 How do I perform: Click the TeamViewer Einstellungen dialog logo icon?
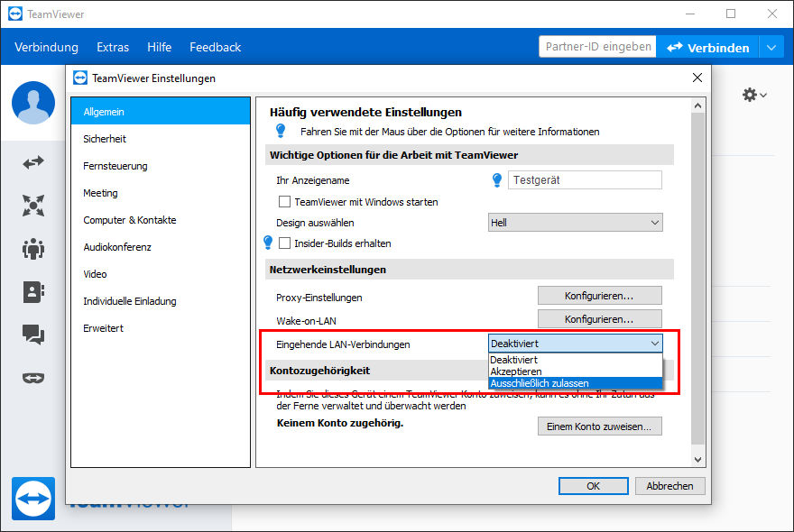click(x=80, y=78)
